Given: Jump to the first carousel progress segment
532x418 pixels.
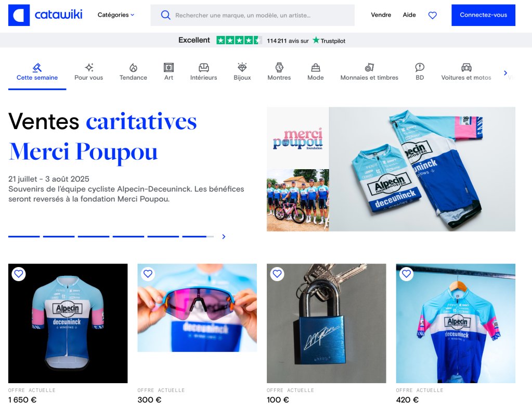Looking at the screenshot, I should pos(24,236).
